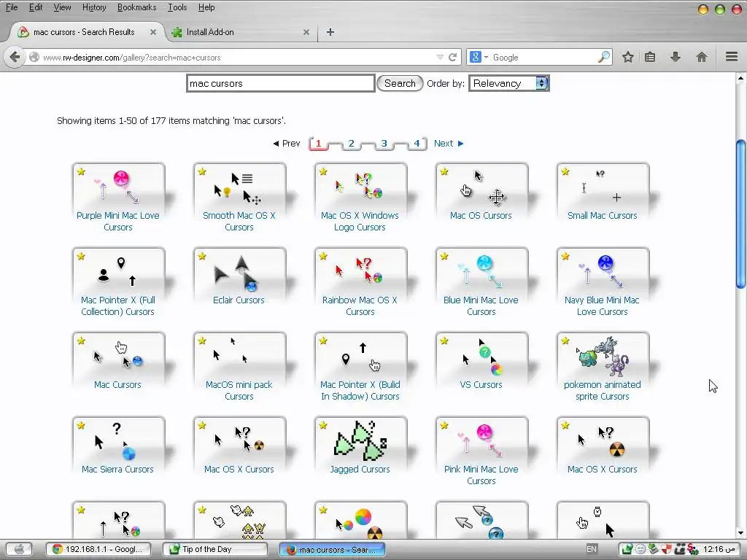Click the Search button
Viewport: 747px width, 560px height.
coord(400,83)
